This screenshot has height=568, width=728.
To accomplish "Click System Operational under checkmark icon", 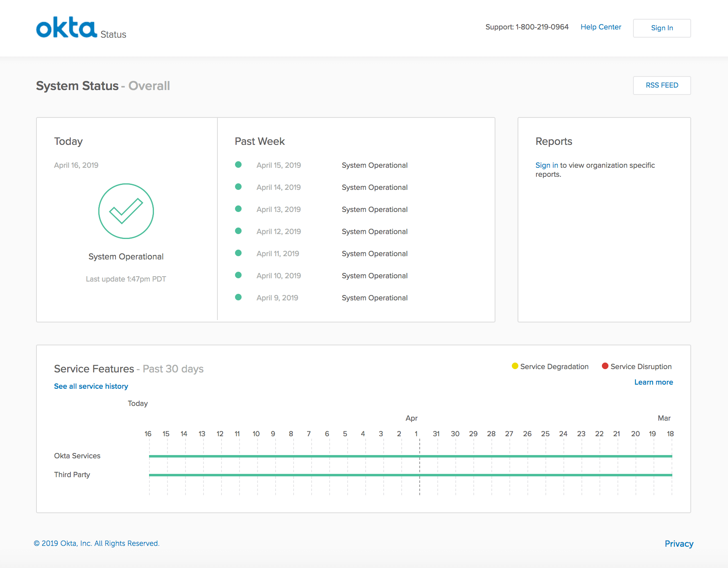I will click(x=126, y=257).
